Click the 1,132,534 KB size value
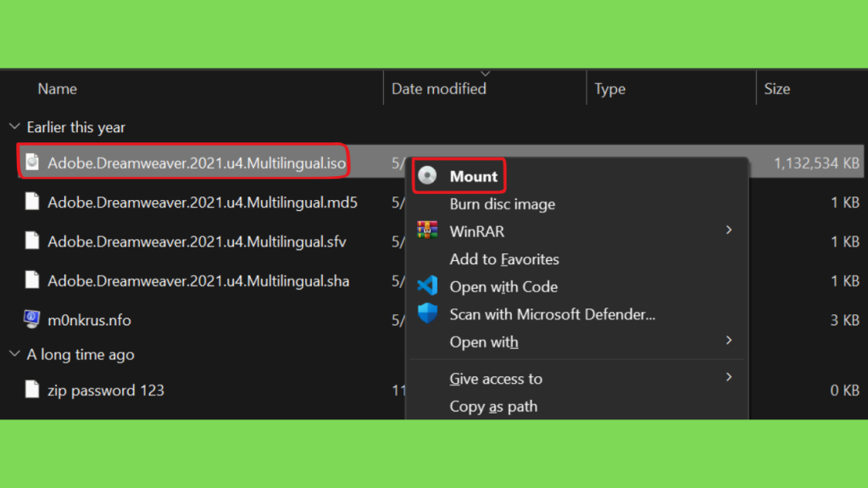The image size is (868, 488). tap(816, 163)
